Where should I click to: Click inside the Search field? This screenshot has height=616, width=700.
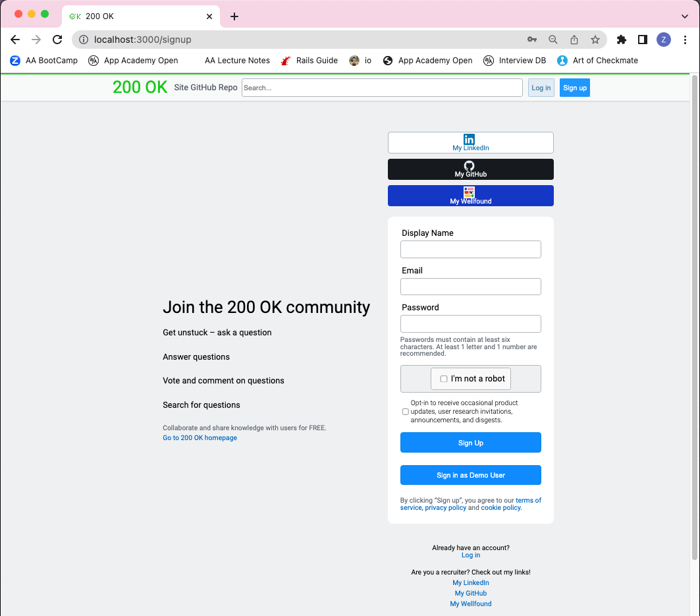382,87
